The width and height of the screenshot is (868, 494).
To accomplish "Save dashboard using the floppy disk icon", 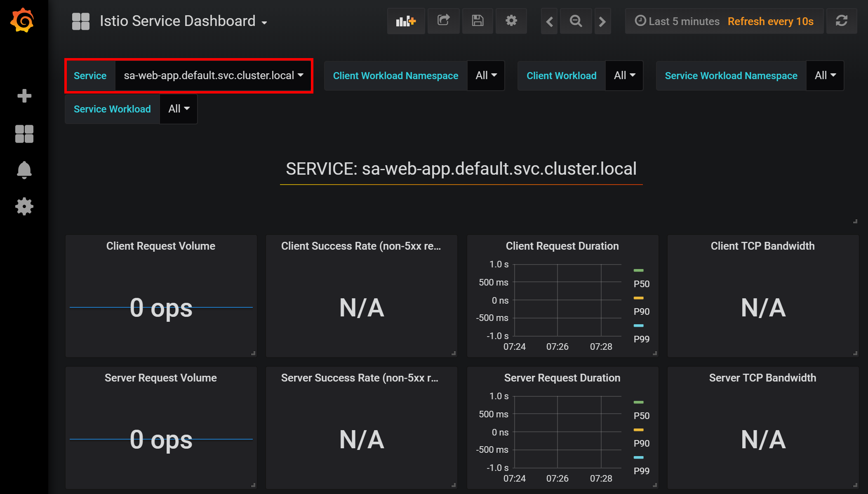I will tap(478, 21).
